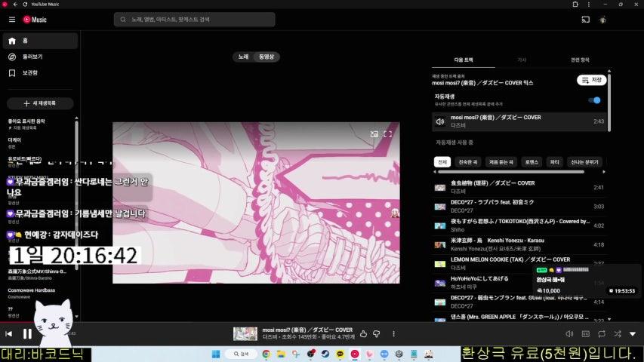Click the now playing mosi mosi? queue row
The image size is (644, 362).
519,121
